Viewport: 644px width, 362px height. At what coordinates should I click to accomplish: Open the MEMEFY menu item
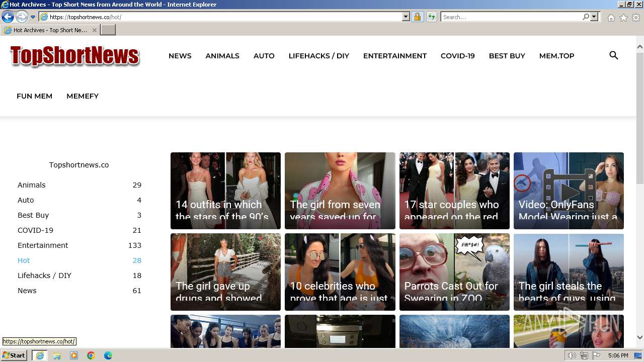(83, 96)
